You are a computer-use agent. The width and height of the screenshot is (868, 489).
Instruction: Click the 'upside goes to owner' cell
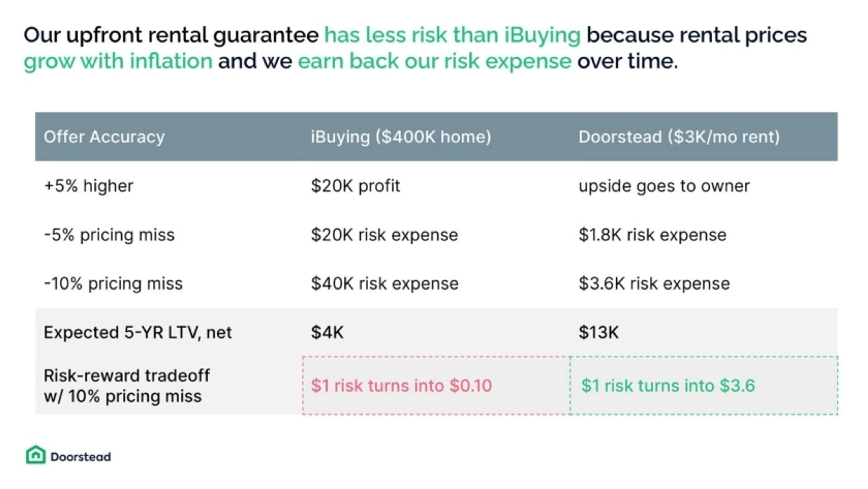click(664, 186)
